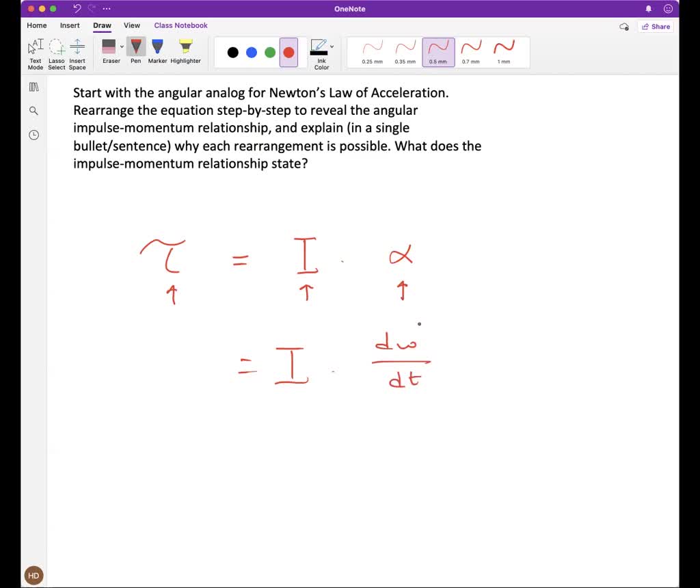
Task: Undo the last stroke
Action: coord(75,9)
